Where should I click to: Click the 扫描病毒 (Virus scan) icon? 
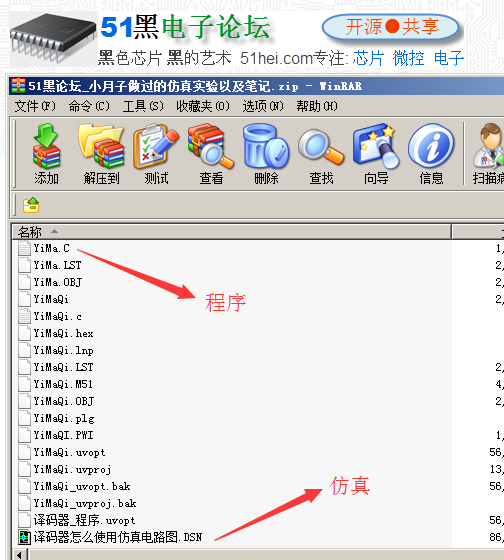click(x=488, y=154)
